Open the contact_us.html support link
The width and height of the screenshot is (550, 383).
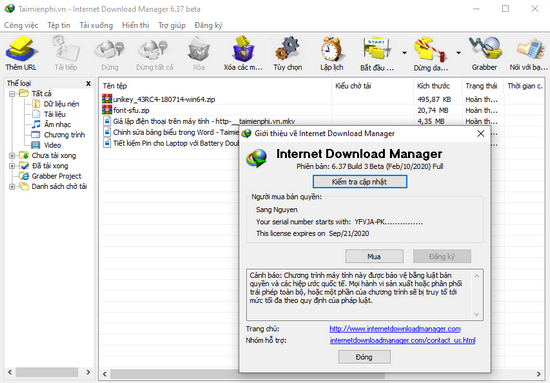pos(403,340)
